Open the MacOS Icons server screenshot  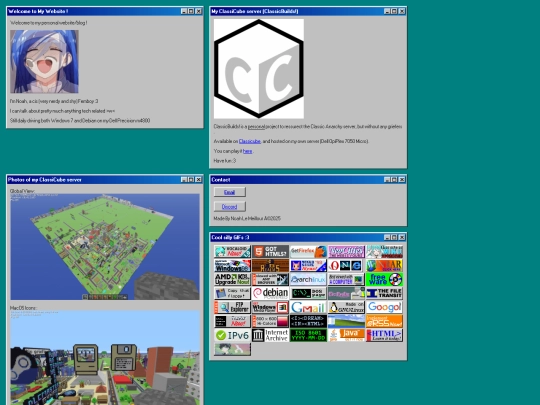pos(105,358)
